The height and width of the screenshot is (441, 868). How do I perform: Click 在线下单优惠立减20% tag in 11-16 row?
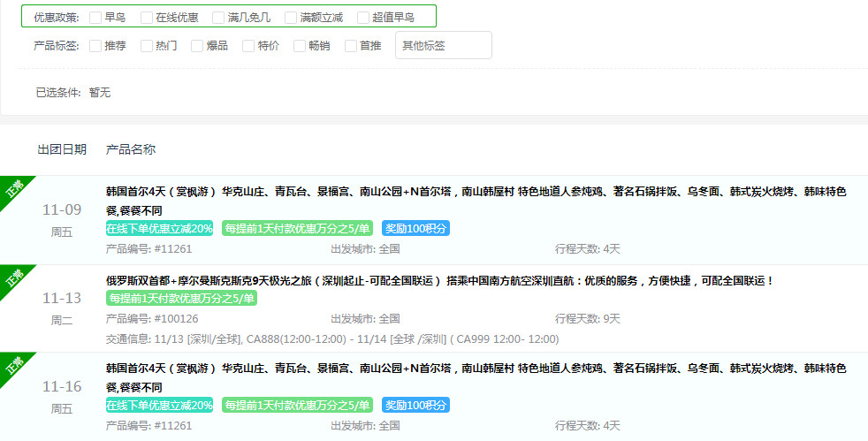[159, 405]
